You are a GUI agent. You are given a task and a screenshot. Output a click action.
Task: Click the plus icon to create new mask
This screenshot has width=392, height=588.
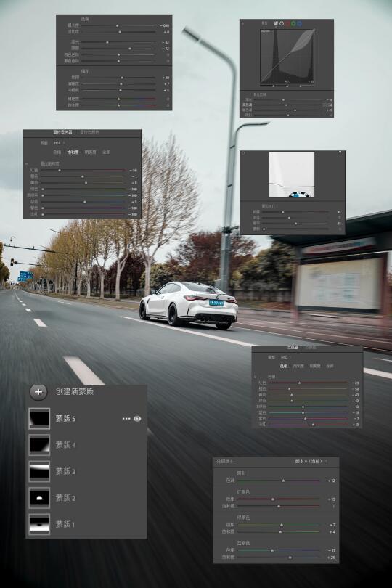tap(38, 392)
